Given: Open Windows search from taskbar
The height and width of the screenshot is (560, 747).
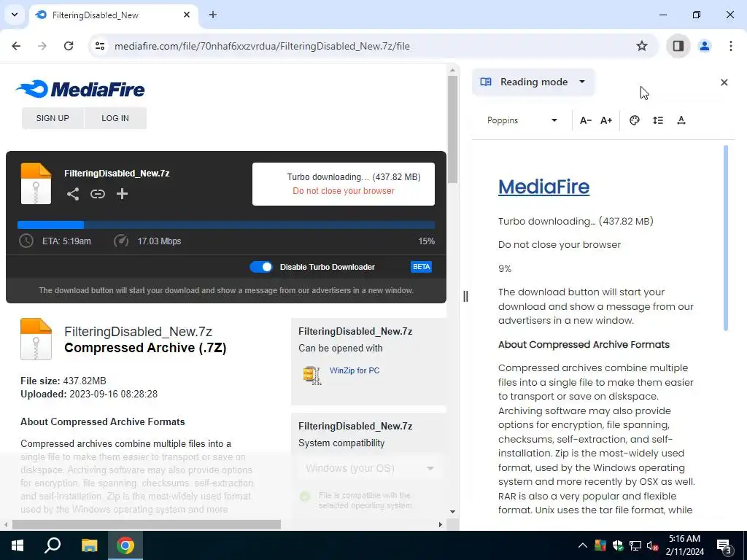Looking at the screenshot, I should tap(53, 545).
